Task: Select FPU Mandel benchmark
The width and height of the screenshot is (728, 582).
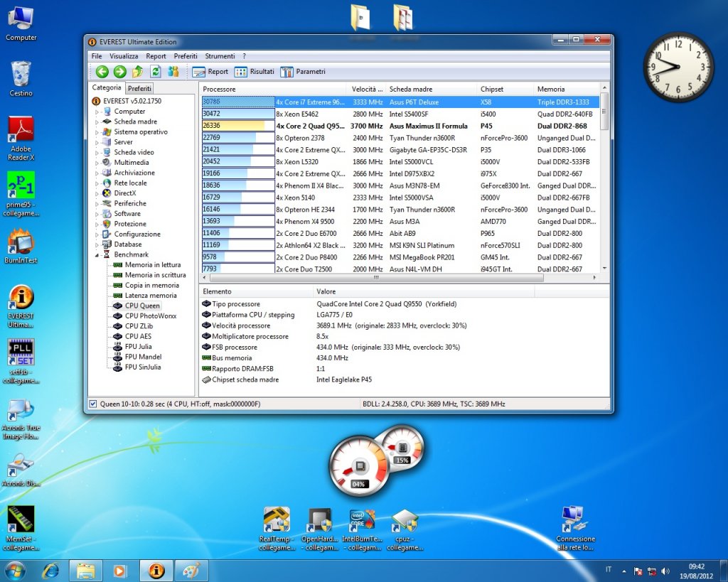Action: pos(144,357)
